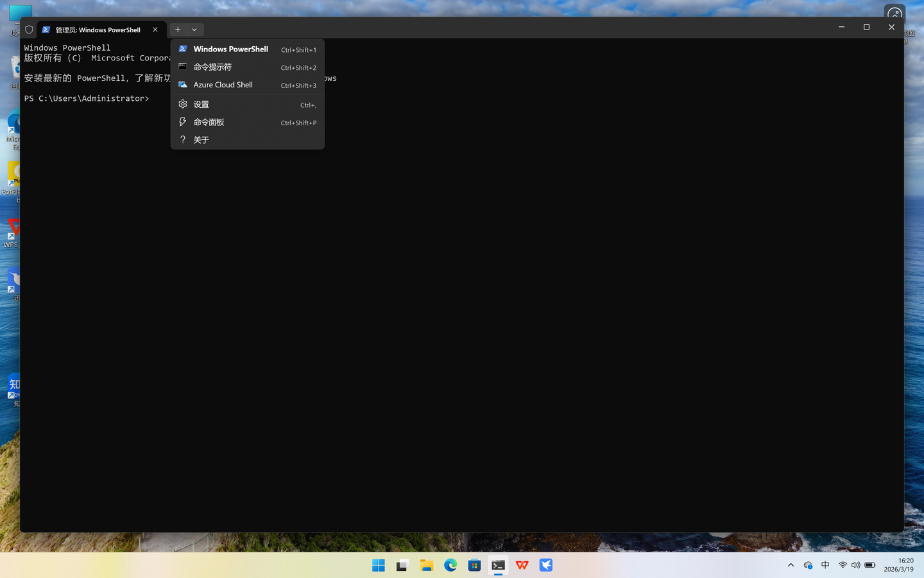Launch Azure Cloud Shell from the menu
This screenshot has height=578, width=924.
coord(247,85)
